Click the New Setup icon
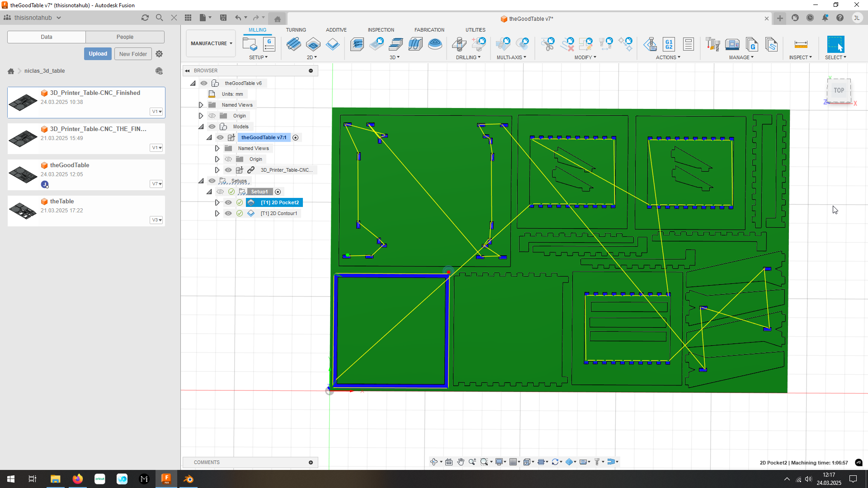The width and height of the screenshot is (868, 488). (250, 44)
